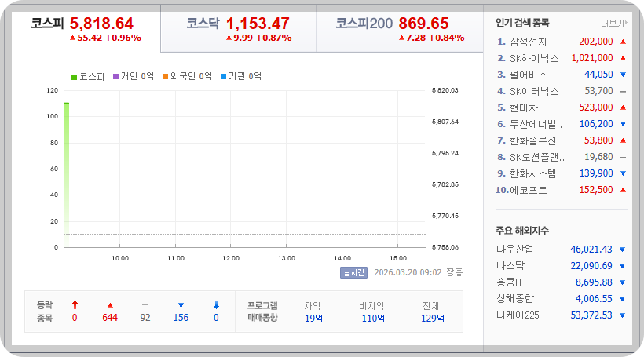Click 전체 program trading value -129억
Screen dimensions: 644x357
[431, 319]
